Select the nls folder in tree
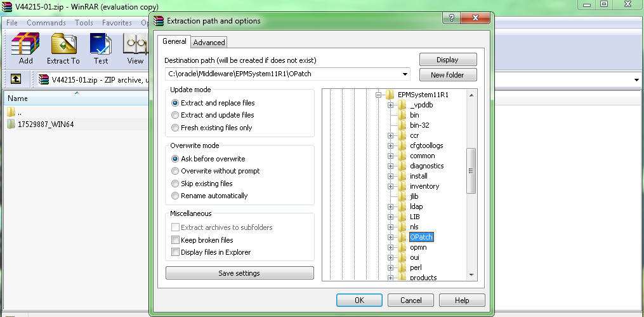This screenshot has width=644, height=317. 414,227
